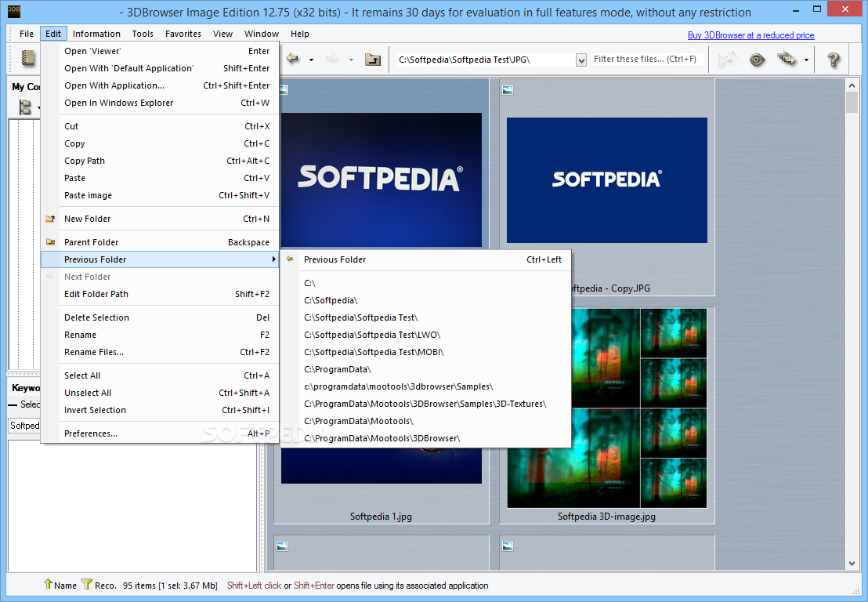Screen dimensions: 868x602
Task: Click the double arrows convert icon
Action: (787, 58)
